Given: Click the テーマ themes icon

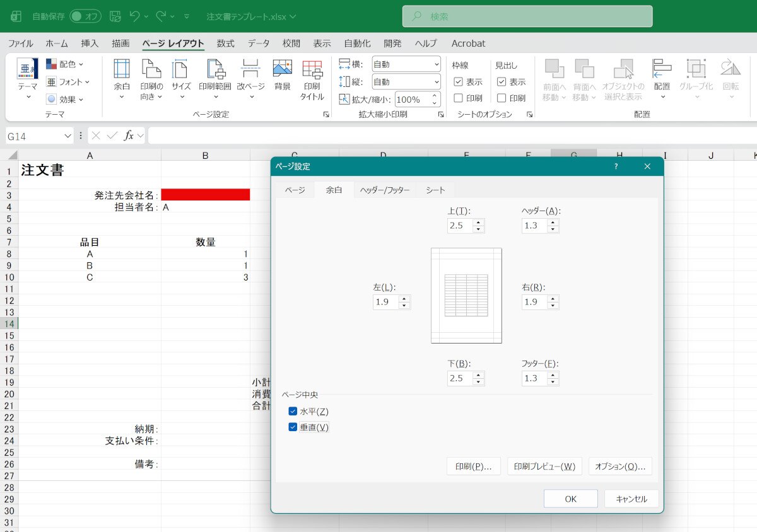Looking at the screenshot, I should 27,69.
